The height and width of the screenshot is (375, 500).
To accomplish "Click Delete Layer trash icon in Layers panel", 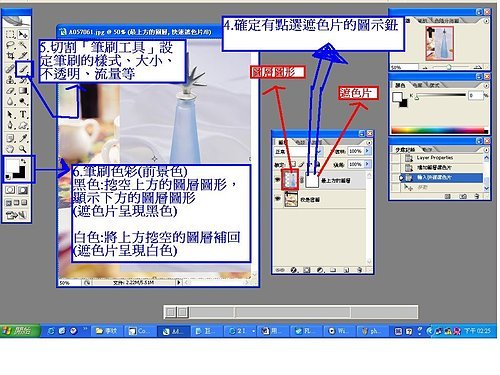I will tap(359, 270).
